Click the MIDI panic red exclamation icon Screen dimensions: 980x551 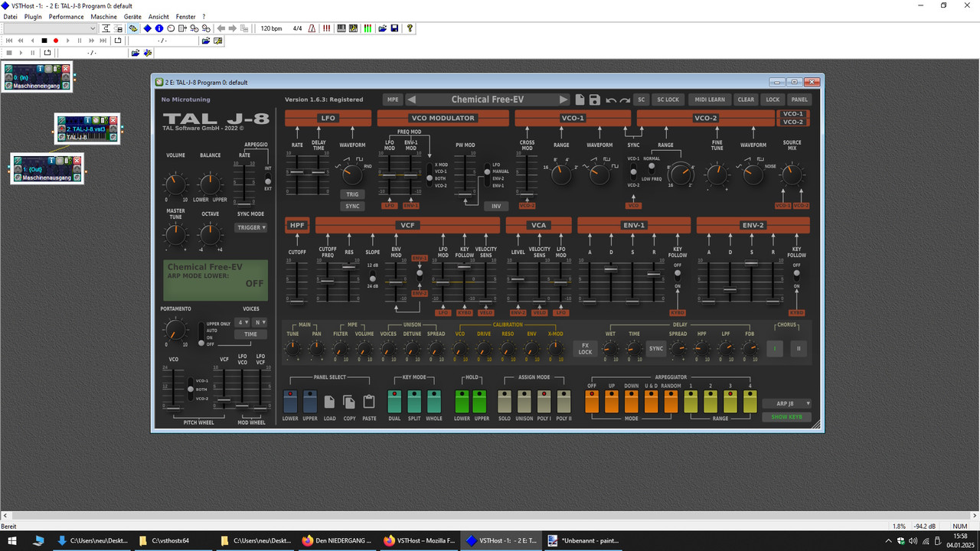point(326,28)
